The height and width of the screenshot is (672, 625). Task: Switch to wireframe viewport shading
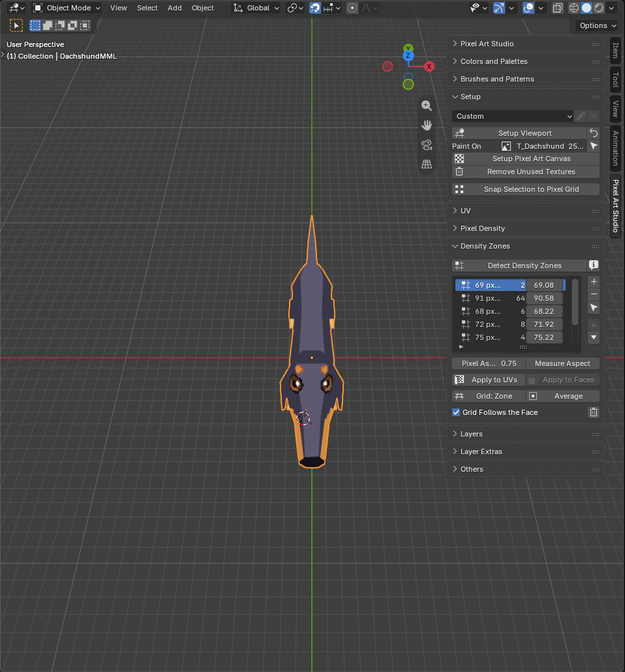573,8
